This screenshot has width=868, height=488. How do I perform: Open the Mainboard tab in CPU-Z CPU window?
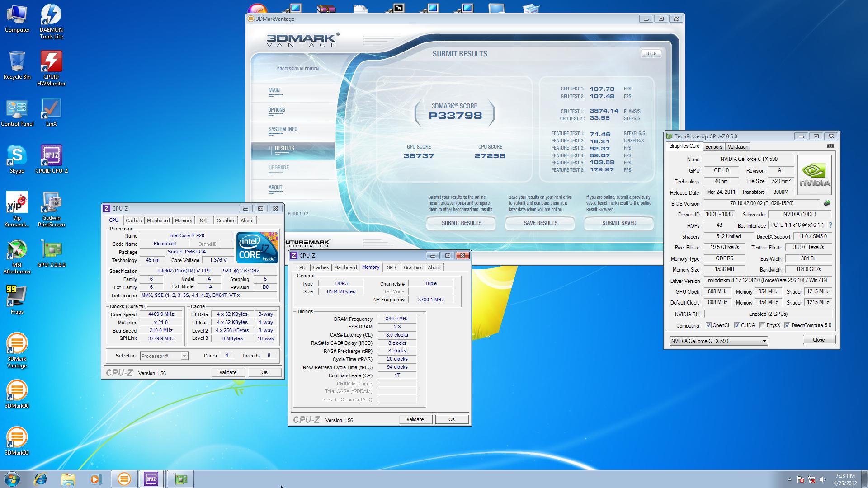coord(158,221)
